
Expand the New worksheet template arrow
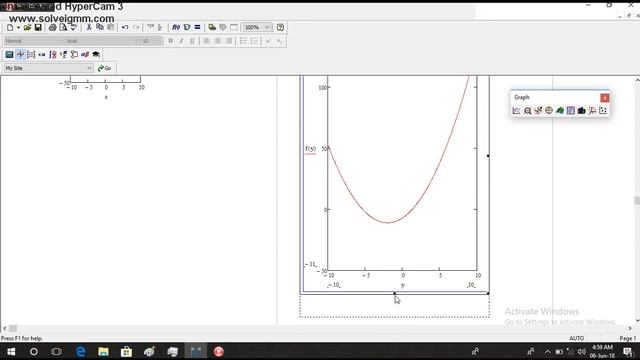pyautogui.click(x=18, y=28)
